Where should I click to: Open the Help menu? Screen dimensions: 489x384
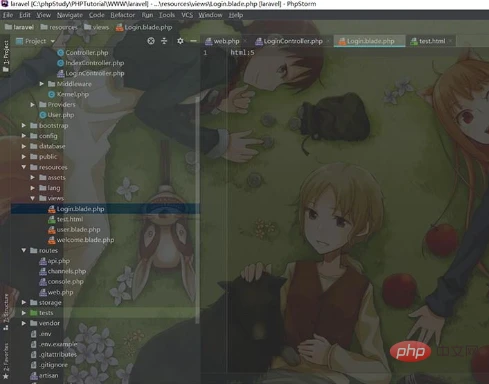(x=236, y=15)
